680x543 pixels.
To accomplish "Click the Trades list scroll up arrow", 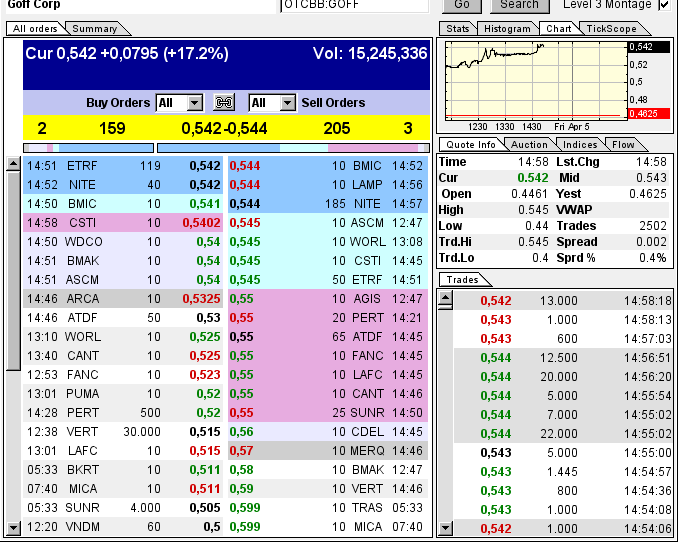I will [445, 298].
